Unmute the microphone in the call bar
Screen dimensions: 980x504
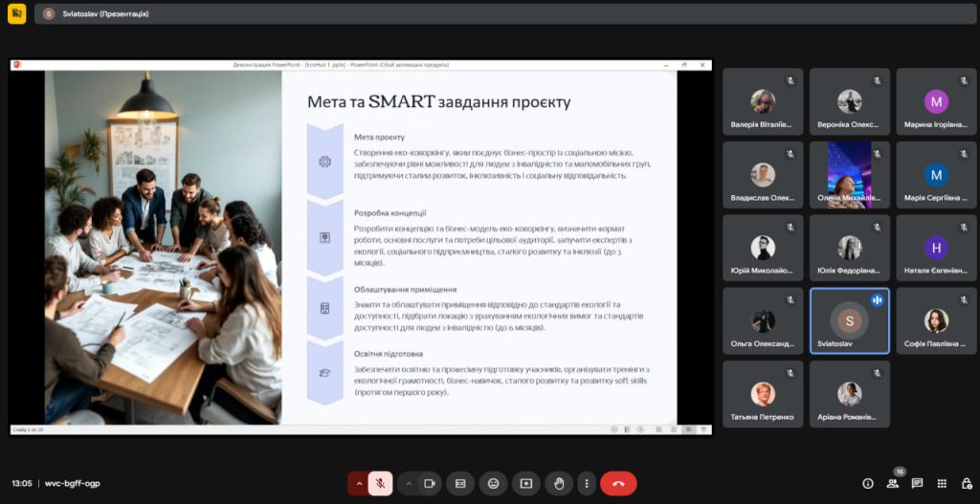(x=380, y=484)
